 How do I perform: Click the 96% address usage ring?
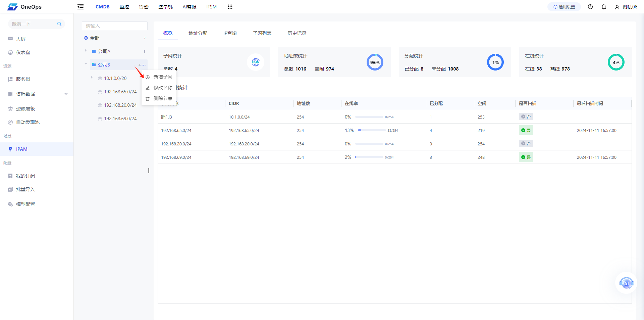tap(375, 62)
